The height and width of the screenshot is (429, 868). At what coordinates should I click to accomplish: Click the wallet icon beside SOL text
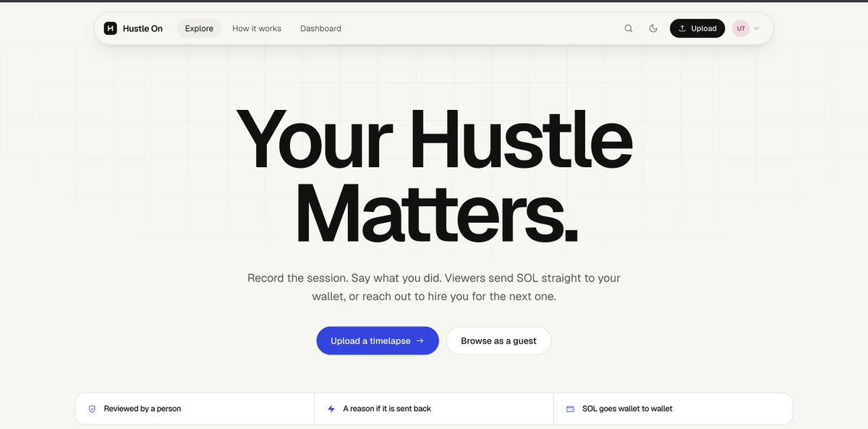[x=570, y=409]
